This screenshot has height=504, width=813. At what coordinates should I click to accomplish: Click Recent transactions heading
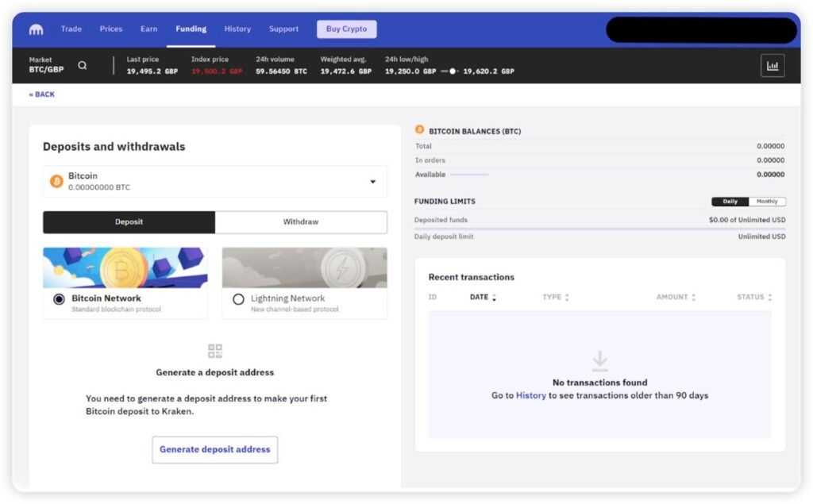point(472,278)
